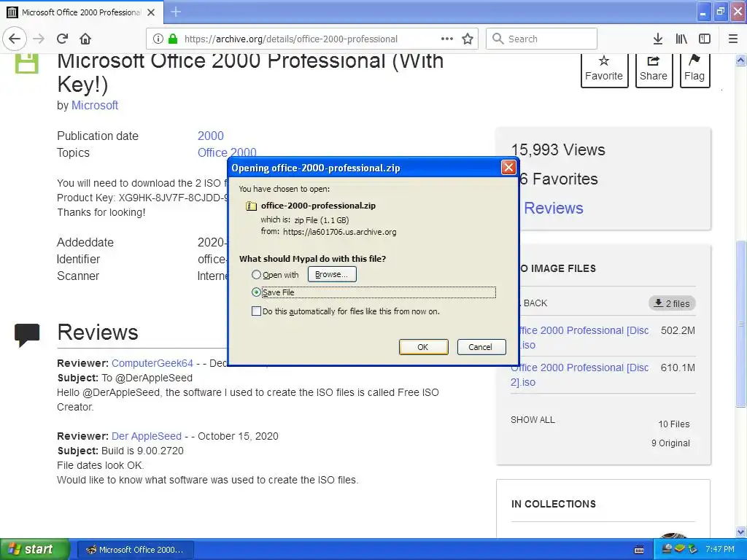Check Do this automatically for files
The width and height of the screenshot is (747, 560).
256,311
